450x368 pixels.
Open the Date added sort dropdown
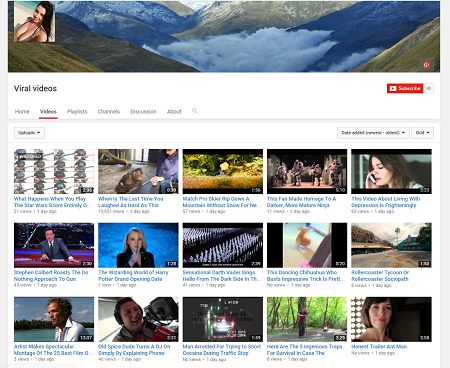click(x=373, y=133)
